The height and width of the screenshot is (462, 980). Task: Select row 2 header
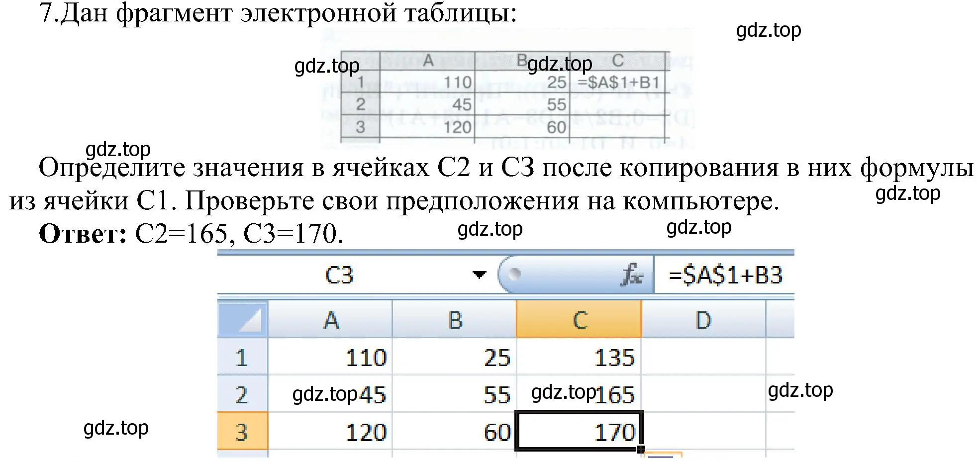[x=243, y=394]
